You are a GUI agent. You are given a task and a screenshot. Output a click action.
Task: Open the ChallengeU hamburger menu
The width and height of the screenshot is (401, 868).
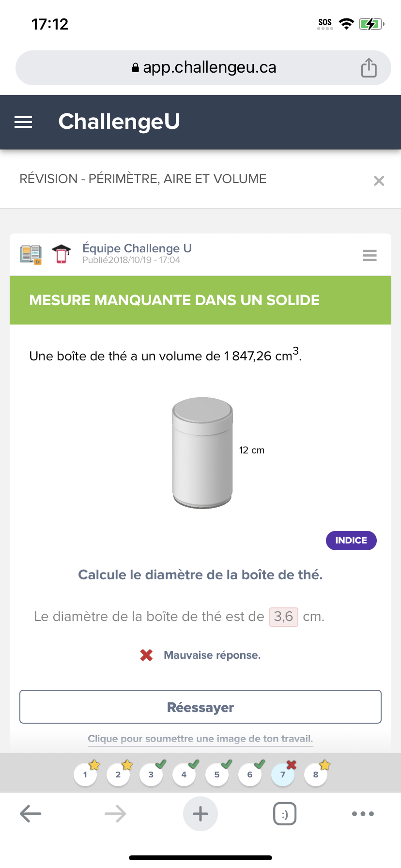pyautogui.click(x=23, y=122)
